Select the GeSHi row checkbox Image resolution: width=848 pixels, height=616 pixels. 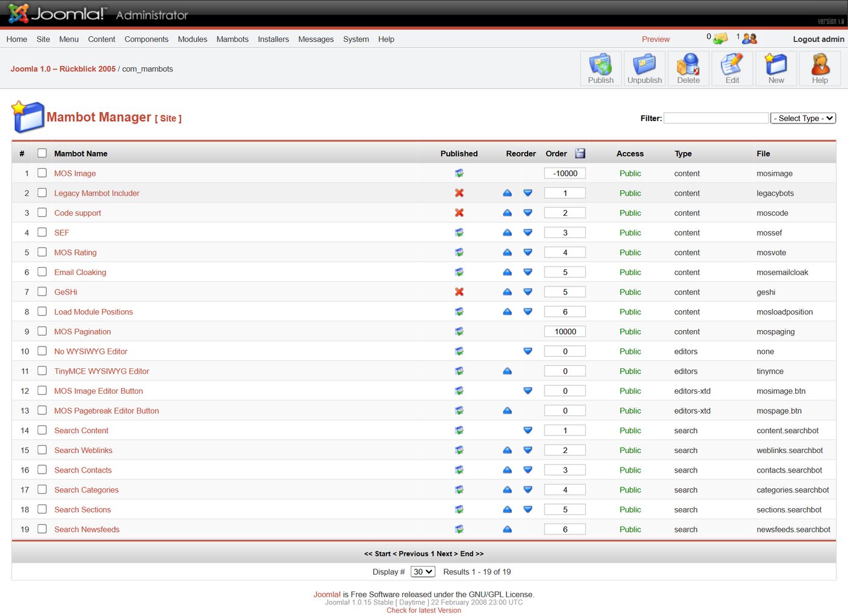[x=42, y=291]
